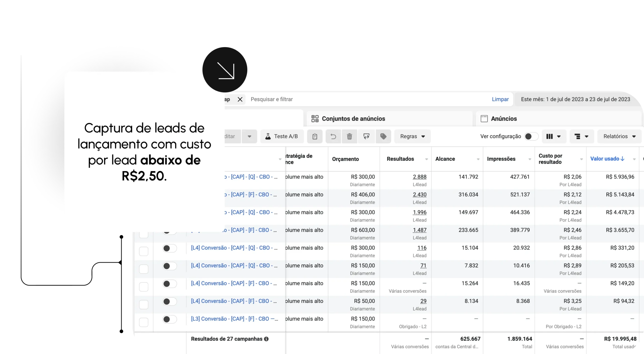Viewport: 644px width, 354px height.
Task: Toggle the switch for the R$ 94,32 campaign
Action: [x=170, y=302]
